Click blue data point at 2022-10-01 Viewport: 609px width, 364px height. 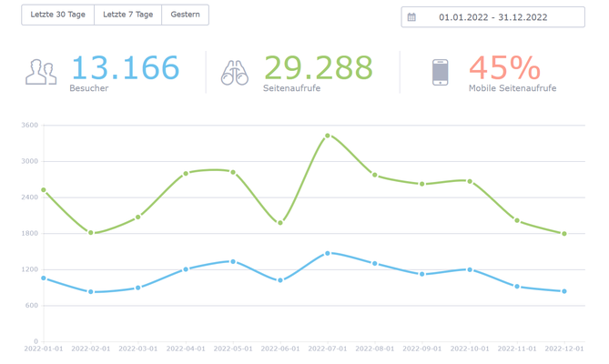tap(470, 269)
